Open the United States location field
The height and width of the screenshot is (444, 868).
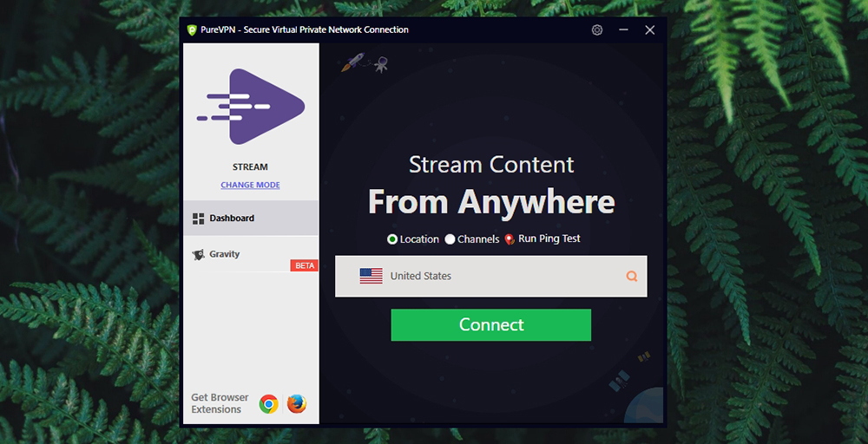tap(491, 276)
